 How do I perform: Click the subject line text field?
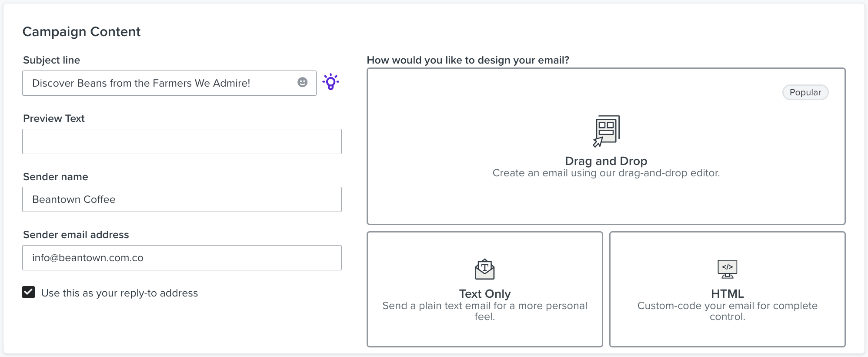tap(152, 83)
